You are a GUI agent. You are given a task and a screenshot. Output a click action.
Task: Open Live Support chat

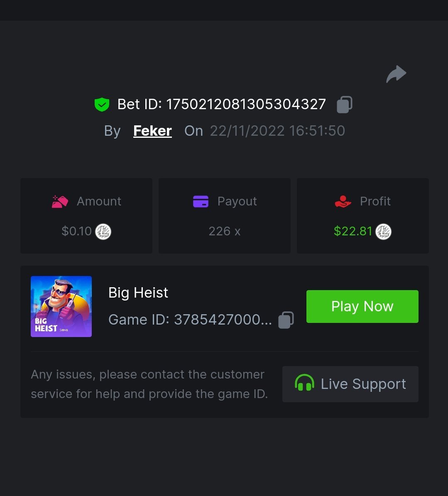click(350, 384)
